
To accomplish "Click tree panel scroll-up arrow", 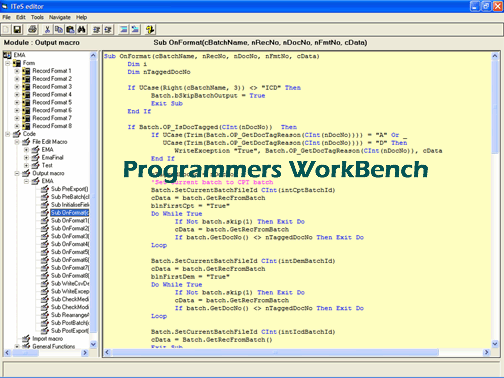I will (93, 56).
